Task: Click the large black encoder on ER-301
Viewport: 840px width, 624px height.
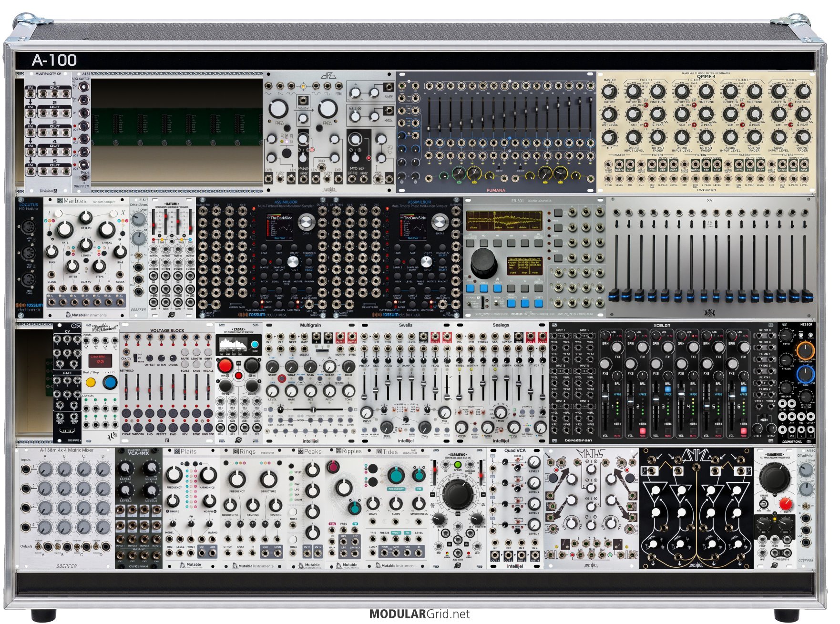Action: (x=484, y=263)
